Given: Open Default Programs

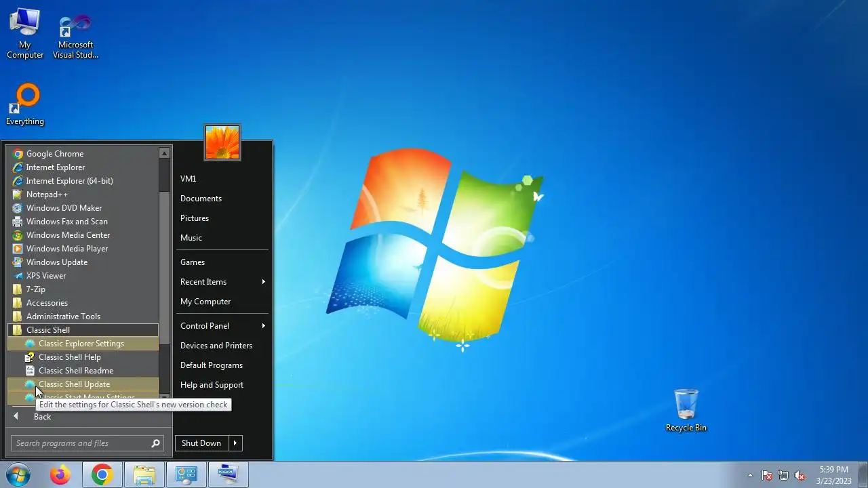Looking at the screenshot, I should [222, 365].
